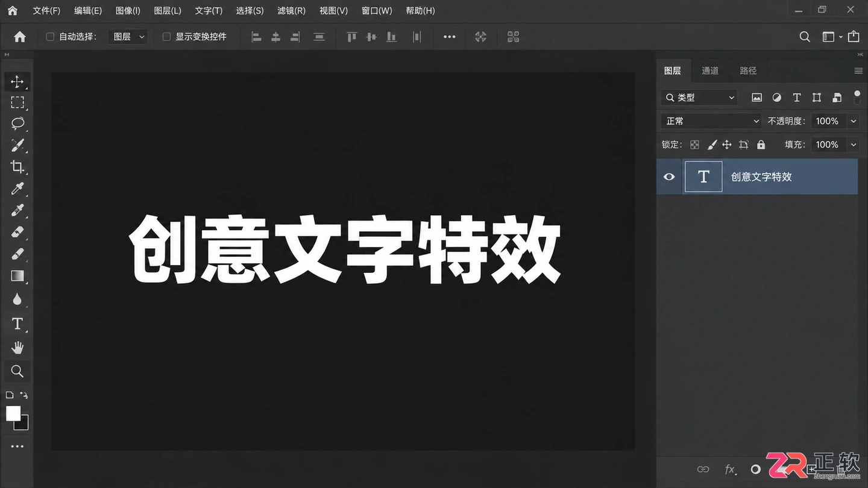Open the more options ellipsis in options bar
Image resolution: width=868 pixels, height=488 pixels.
click(450, 37)
